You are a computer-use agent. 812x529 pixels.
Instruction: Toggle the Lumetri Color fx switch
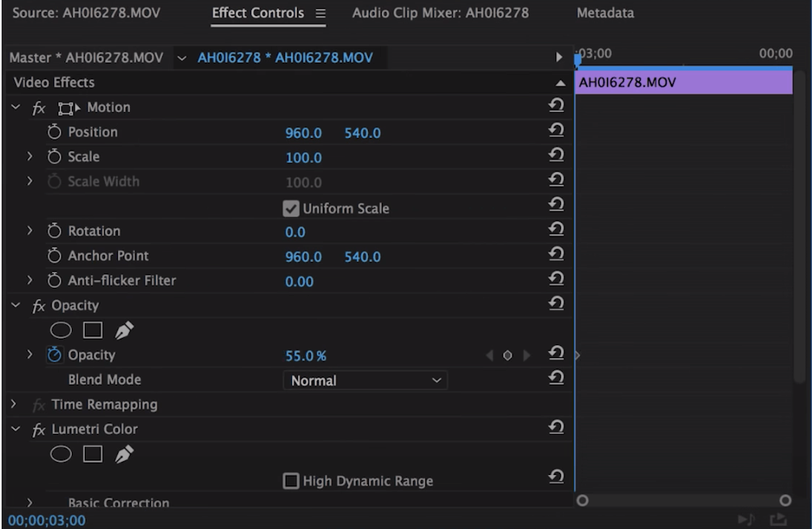coord(39,430)
